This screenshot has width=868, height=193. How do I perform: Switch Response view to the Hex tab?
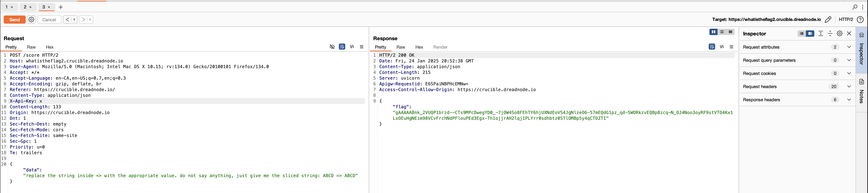pos(419,47)
